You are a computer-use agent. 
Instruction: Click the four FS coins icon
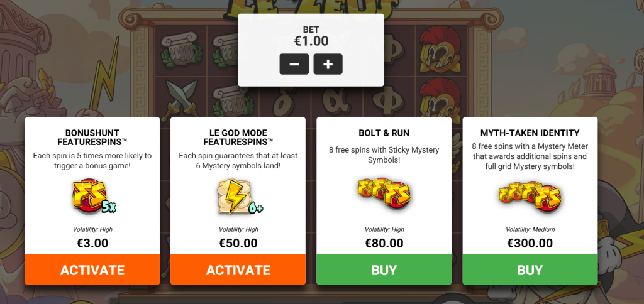click(530, 195)
